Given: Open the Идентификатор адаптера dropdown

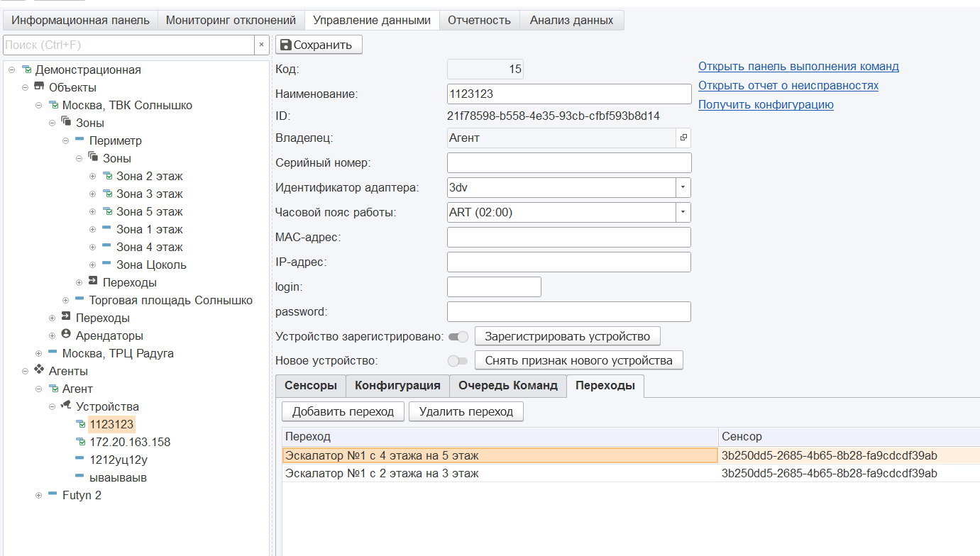Looking at the screenshot, I should [683, 188].
